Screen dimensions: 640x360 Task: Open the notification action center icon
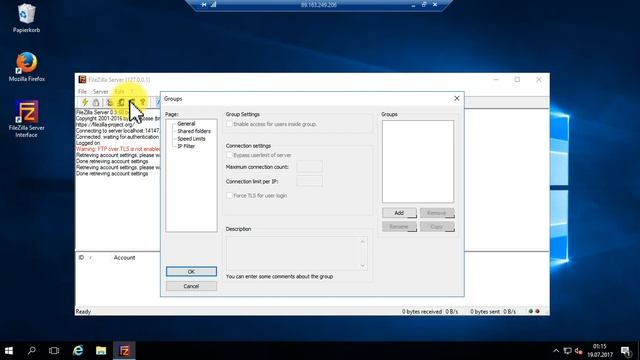[626, 351]
